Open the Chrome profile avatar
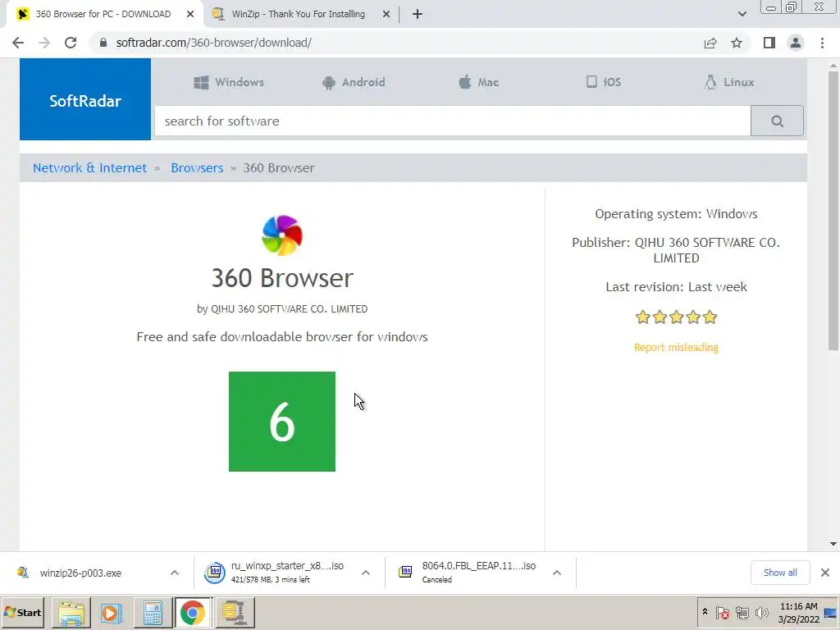This screenshot has width=840, height=630. click(796, 43)
